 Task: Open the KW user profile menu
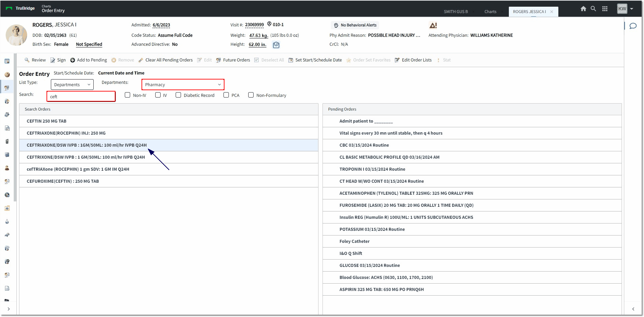pos(625,9)
